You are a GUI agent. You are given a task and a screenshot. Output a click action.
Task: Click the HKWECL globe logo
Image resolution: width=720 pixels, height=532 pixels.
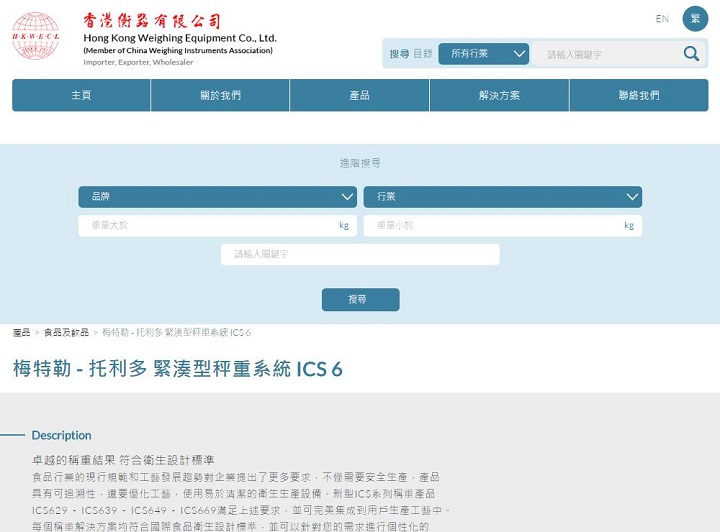point(35,36)
